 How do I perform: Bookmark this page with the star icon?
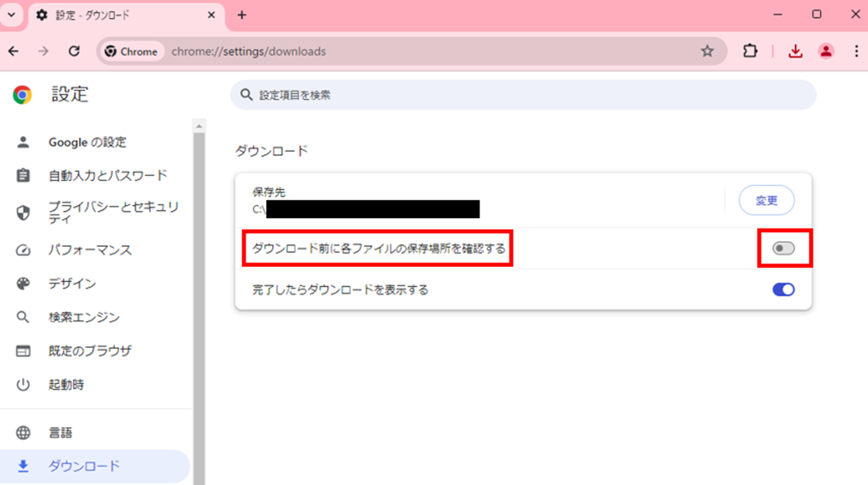click(x=707, y=51)
